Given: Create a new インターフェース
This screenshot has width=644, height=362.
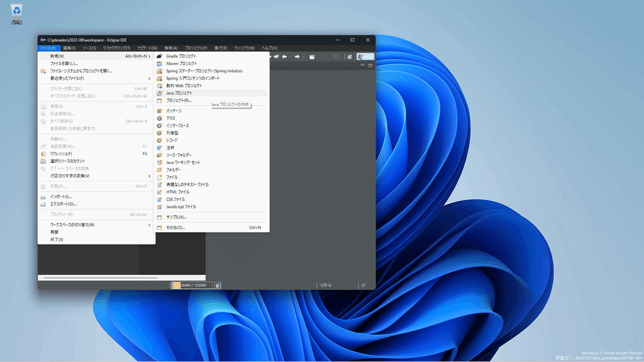Looking at the screenshot, I should pos(211,125).
